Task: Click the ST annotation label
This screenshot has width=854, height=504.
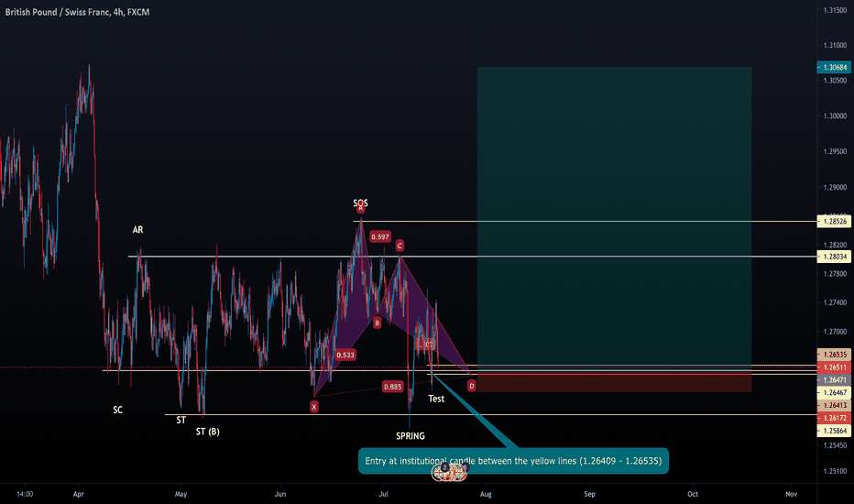Action: point(181,420)
